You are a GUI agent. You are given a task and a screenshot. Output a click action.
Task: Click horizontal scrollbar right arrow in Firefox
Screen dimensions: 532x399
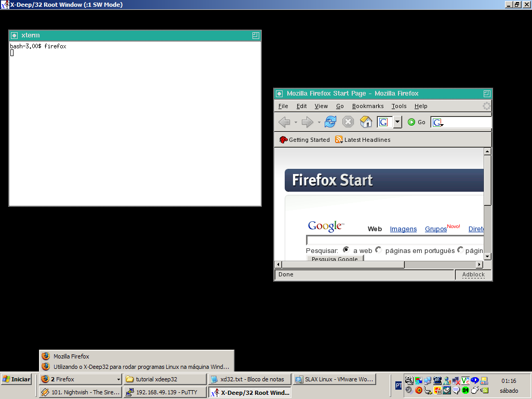480,264
